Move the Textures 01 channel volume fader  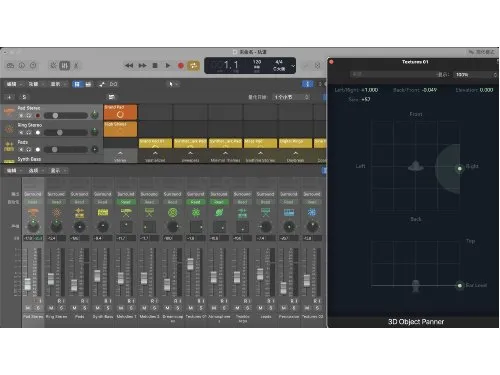pos(190,264)
